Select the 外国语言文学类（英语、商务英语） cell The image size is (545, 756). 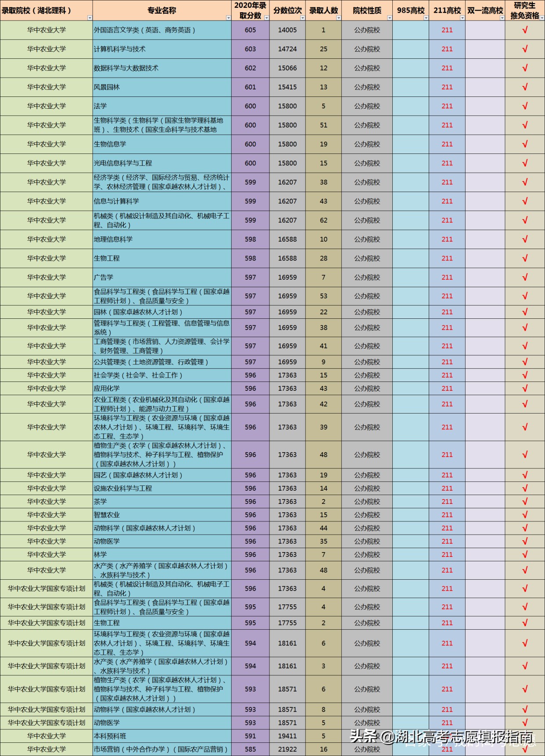(162, 30)
